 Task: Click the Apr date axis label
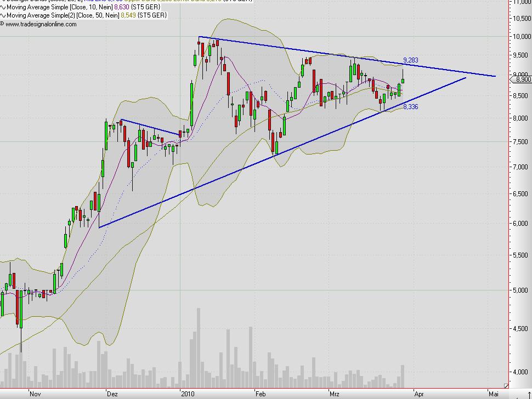tap(419, 394)
